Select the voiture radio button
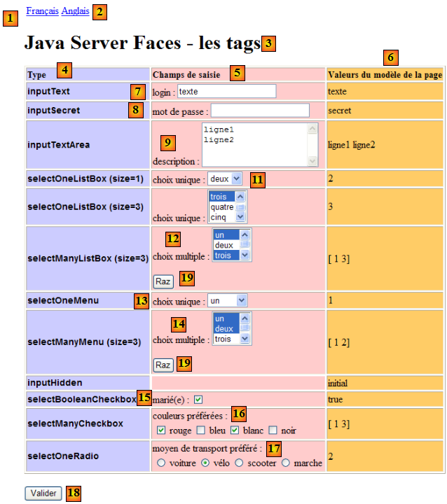The height and width of the screenshot is (504, 447). 161,463
